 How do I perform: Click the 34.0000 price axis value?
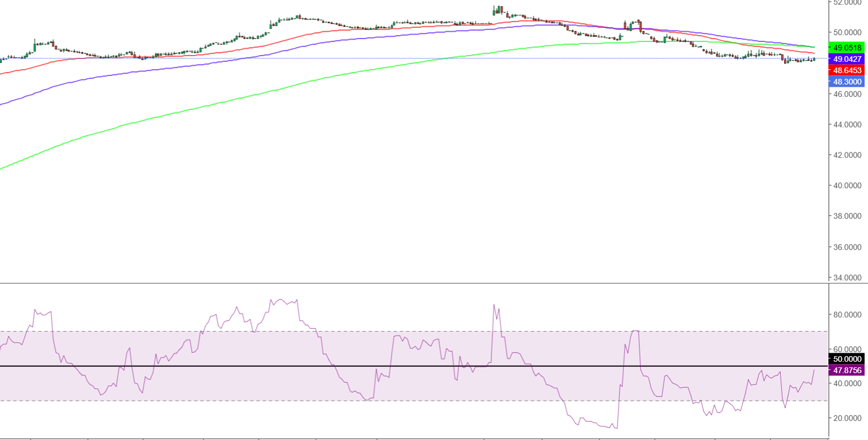click(847, 278)
